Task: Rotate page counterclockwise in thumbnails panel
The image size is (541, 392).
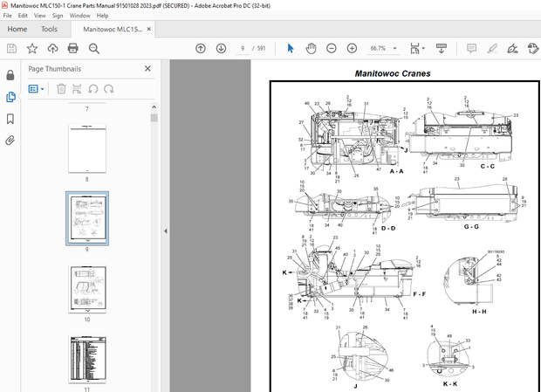Action: [92, 89]
